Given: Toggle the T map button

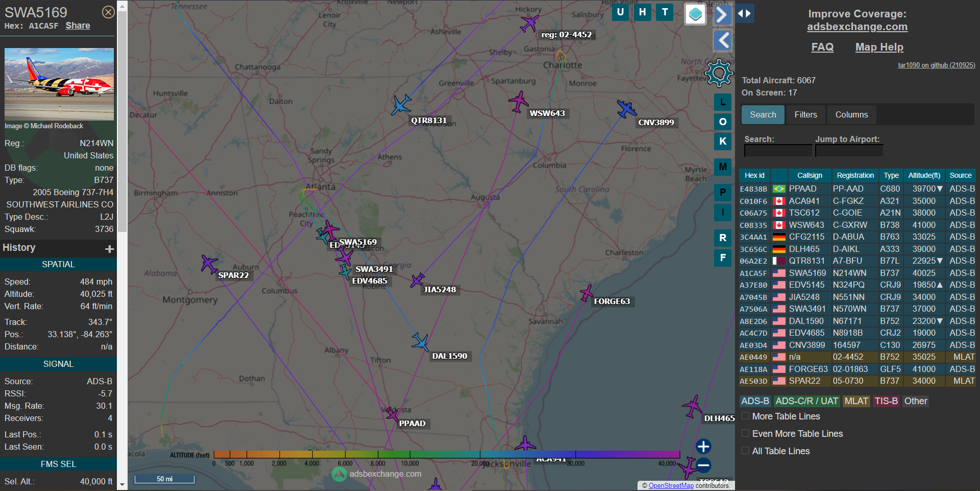Looking at the screenshot, I should tap(665, 12).
